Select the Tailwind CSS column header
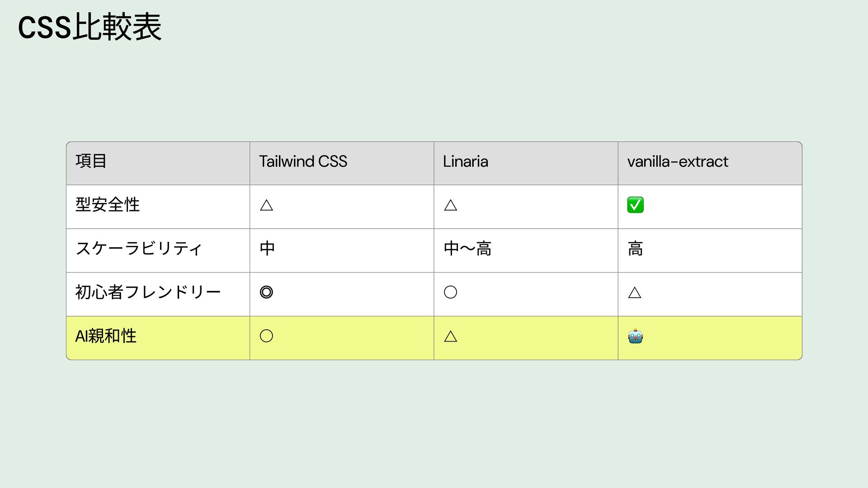 point(303,162)
